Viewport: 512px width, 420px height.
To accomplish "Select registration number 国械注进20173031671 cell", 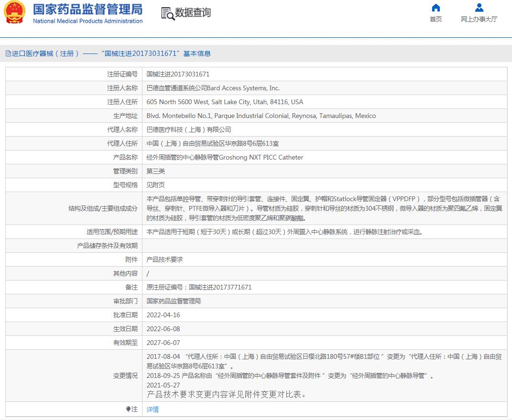I will click(x=178, y=74).
